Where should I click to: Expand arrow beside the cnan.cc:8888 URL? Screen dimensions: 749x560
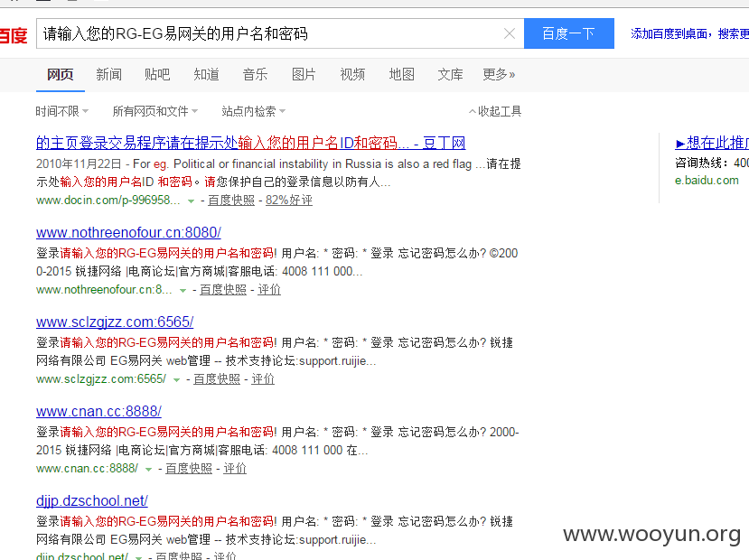tap(148, 470)
